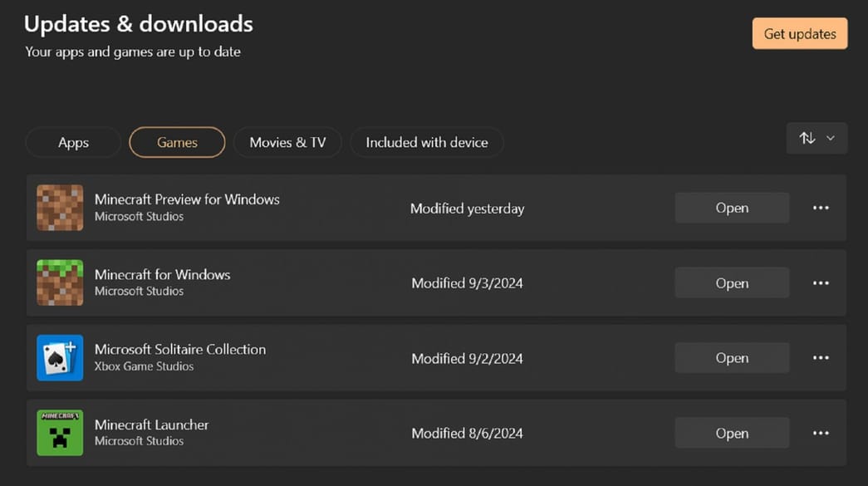This screenshot has height=486, width=868.
Task: Click the Minecraft Preview for Windows app icon
Action: 59,208
